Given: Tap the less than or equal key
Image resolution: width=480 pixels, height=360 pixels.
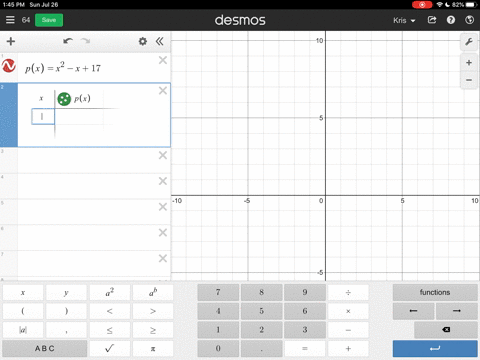Looking at the screenshot, I should [x=110, y=330].
